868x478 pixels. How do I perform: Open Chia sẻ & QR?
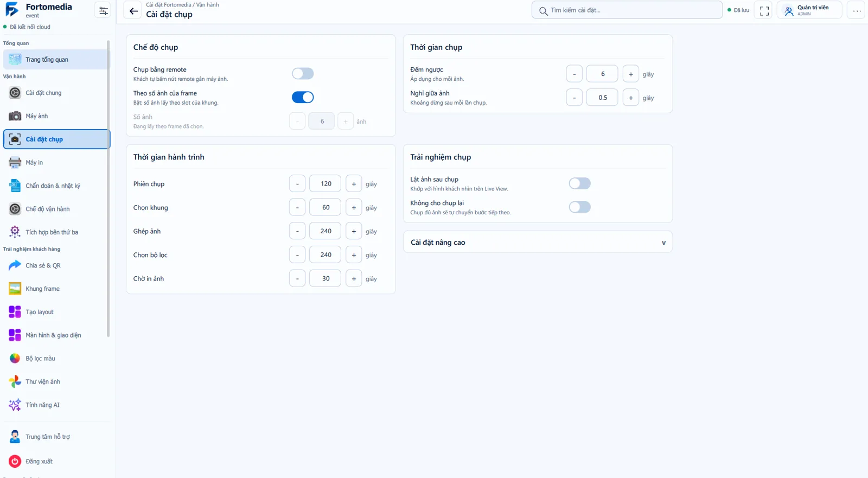click(56, 266)
